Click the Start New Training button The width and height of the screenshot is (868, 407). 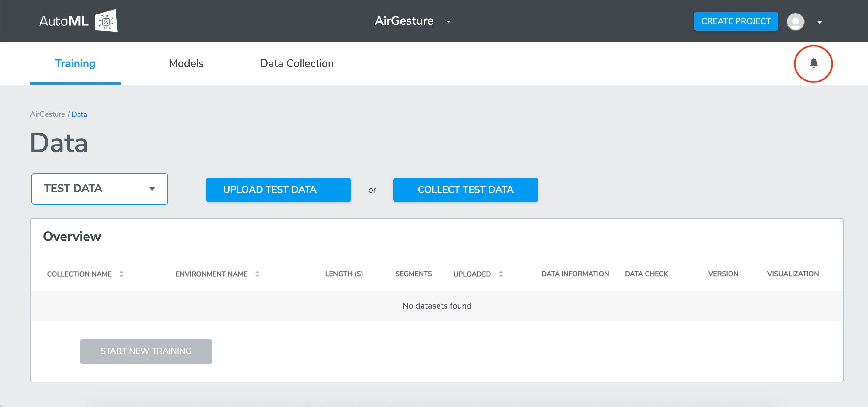(x=146, y=351)
